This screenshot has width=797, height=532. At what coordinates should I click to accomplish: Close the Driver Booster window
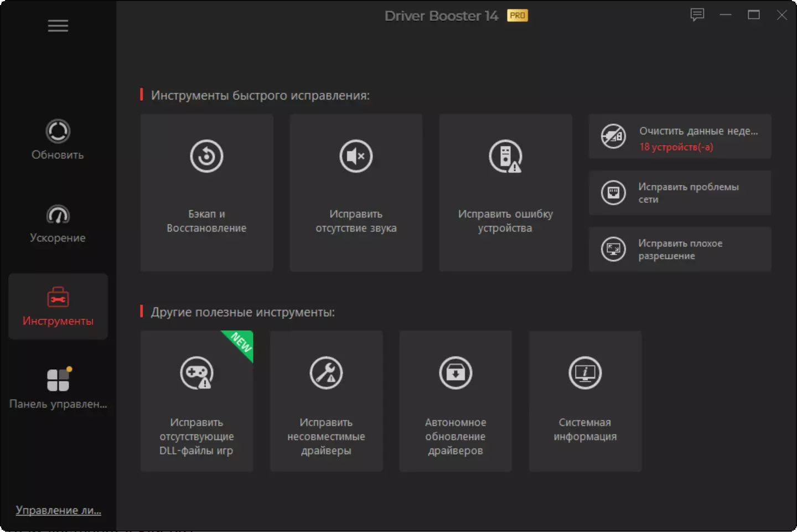point(782,15)
